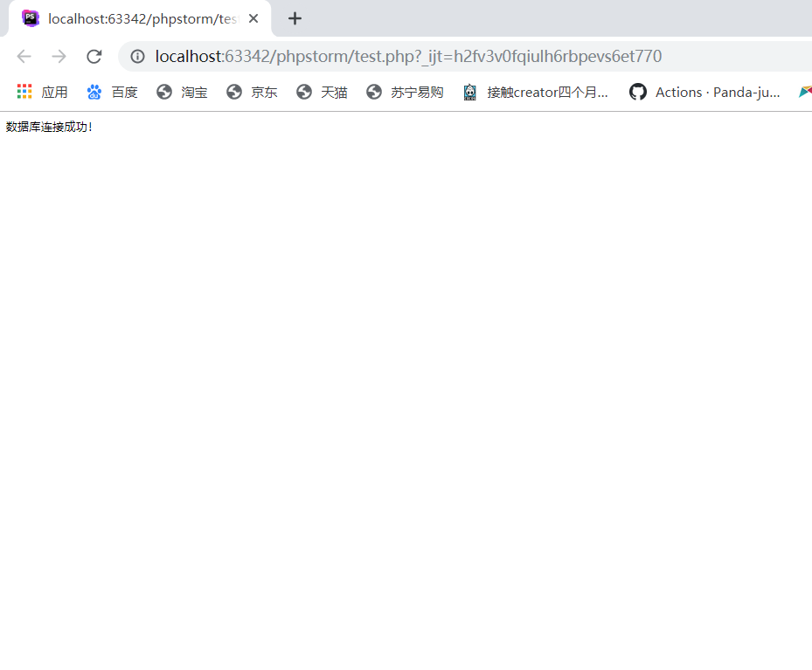The width and height of the screenshot is (812, 670).
Task: View site information icon in address bar
Action: [137, 57]
